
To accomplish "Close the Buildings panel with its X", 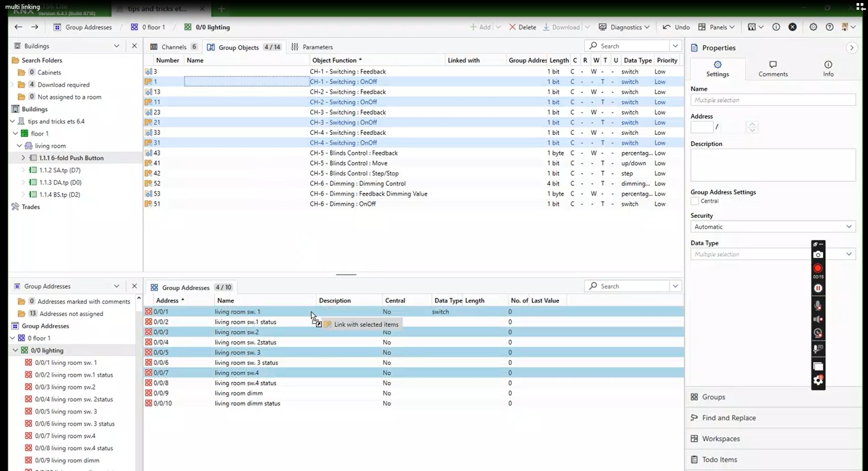I will (134, 46).
